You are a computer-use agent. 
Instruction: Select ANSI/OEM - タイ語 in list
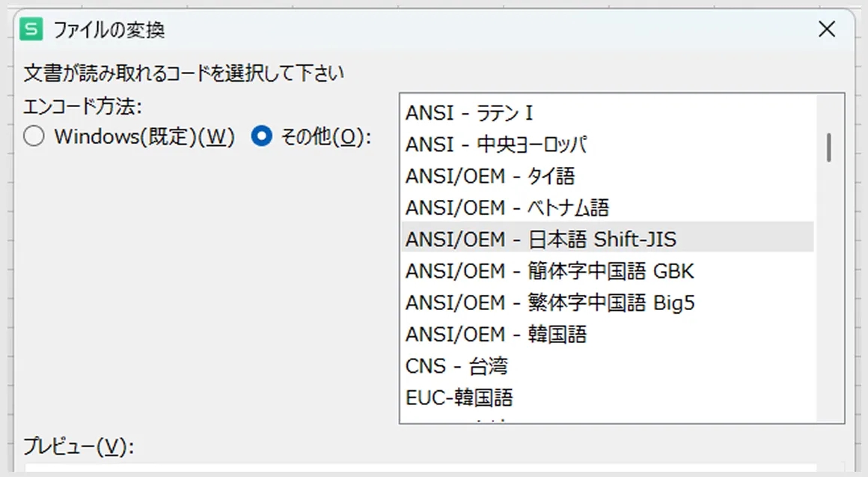[x=608, y=176]
